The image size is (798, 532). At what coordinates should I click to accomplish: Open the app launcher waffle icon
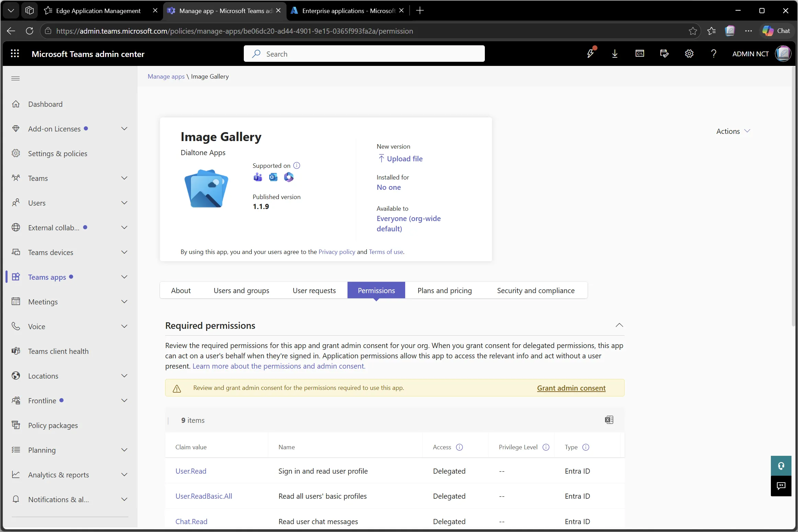click(15, 54)
